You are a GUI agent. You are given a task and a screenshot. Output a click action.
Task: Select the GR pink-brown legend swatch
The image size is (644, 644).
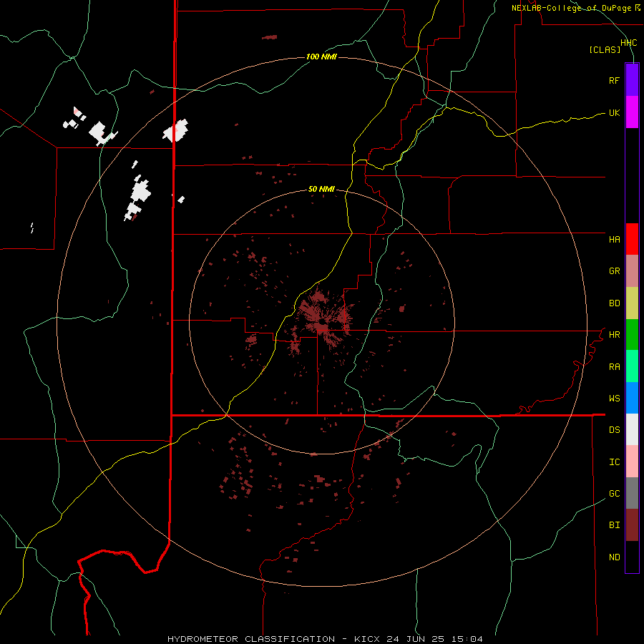click(632, 271)
